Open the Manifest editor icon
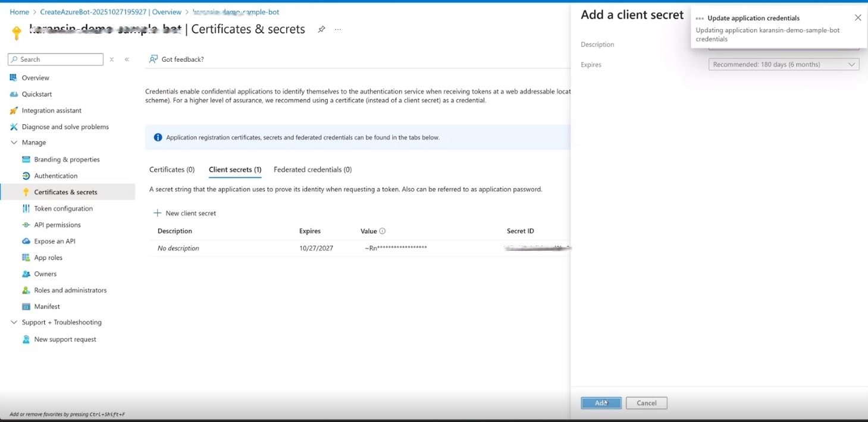 point(27,306)
